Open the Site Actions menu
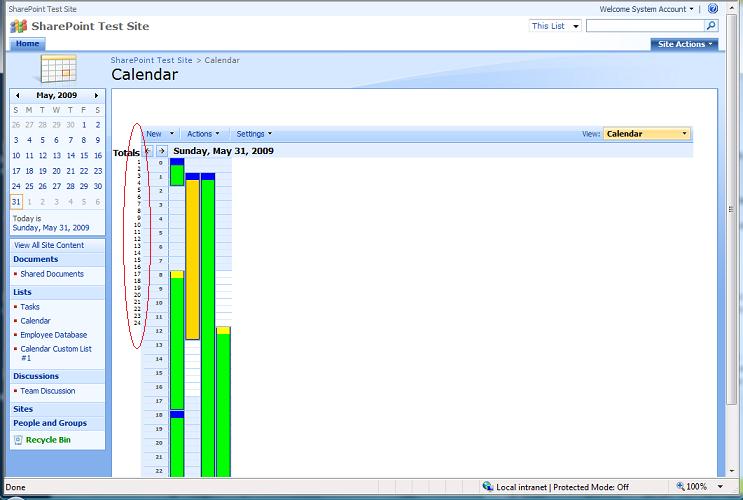The image size is (743, 500). (x=684, y=44)
